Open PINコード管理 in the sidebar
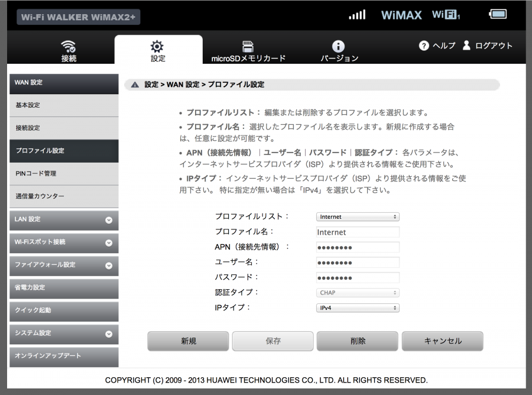 64,174
